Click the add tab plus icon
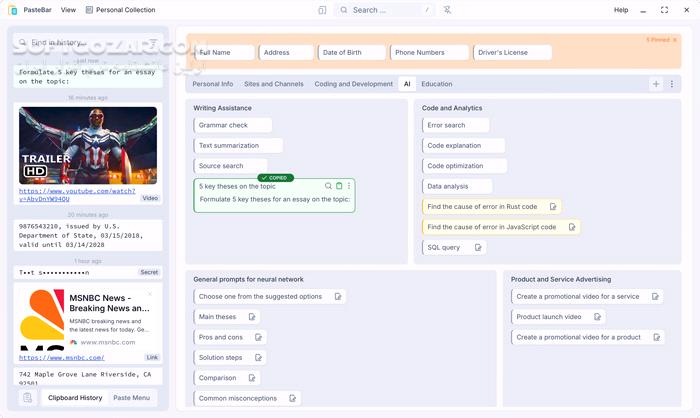This screenshot has width=700, height=418. pos(656,84)
